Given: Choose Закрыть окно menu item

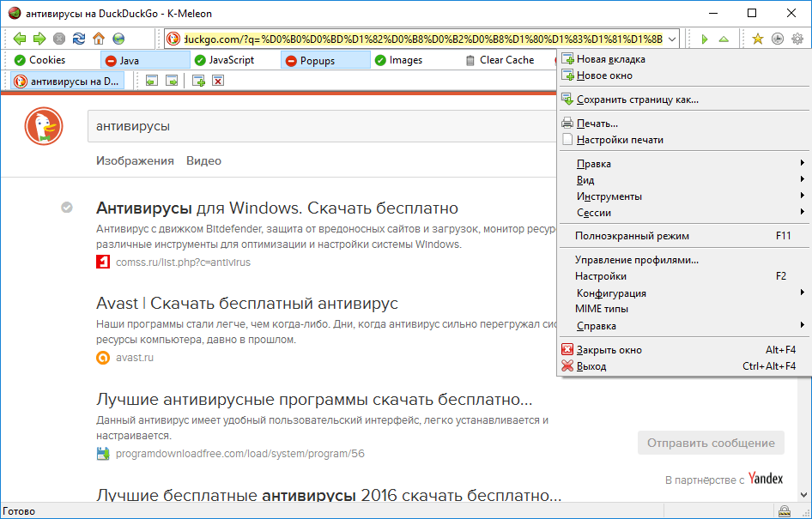Looking at the screenshot, I should click(683, 350).
